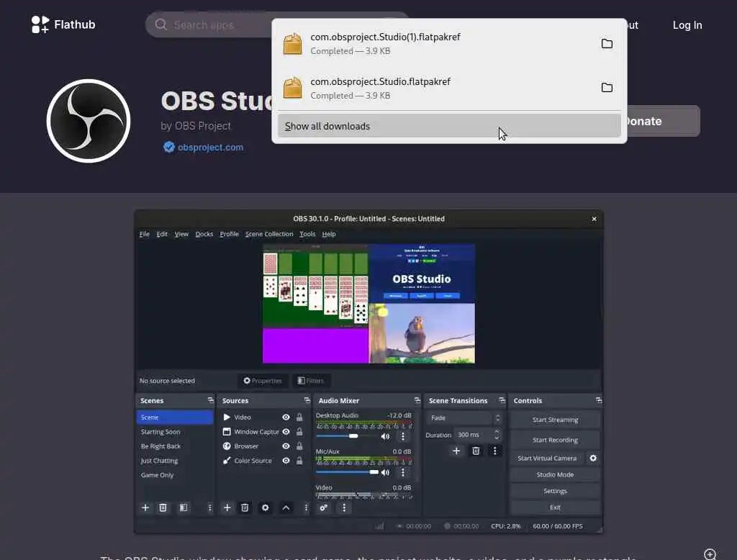Open containing folder for com.obsproject.Studio.flatpakref
The width and height of the screenshot is (737, 560).
coord(607,88)
